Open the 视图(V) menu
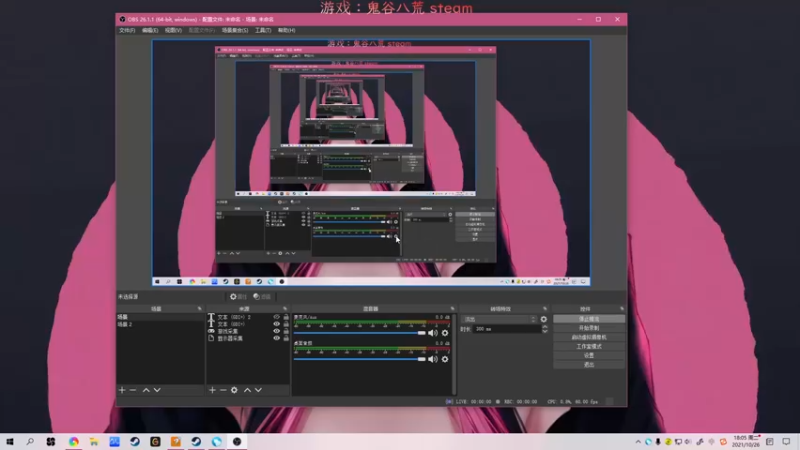Screen dimensions: 800x450 click(173, 31)
